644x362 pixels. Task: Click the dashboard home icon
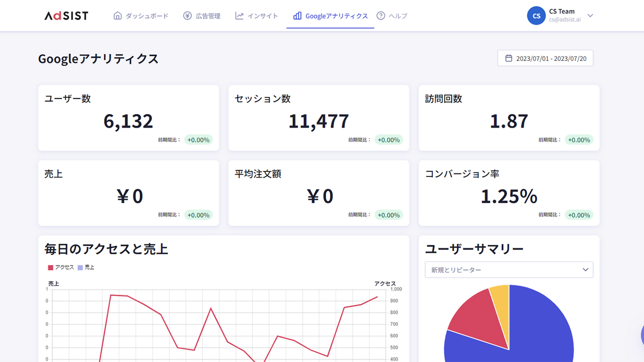(x=118, y=16)
